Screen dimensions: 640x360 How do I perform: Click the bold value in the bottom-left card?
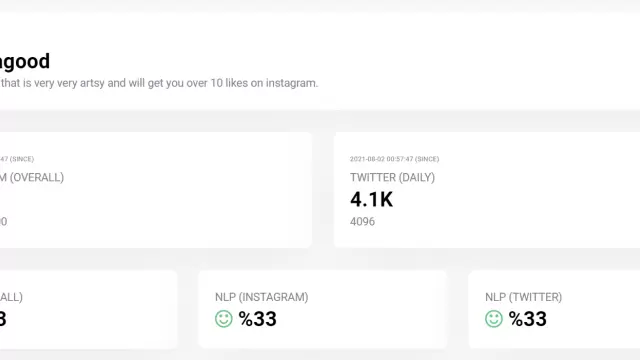pyautogui.click(x=3, y=319)
